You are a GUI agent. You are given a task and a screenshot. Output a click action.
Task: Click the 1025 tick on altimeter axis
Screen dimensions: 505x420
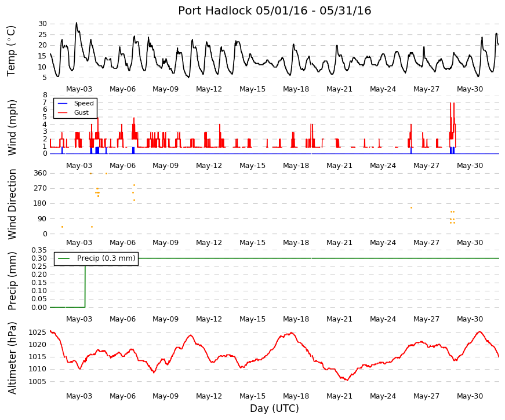coord(37,333)
